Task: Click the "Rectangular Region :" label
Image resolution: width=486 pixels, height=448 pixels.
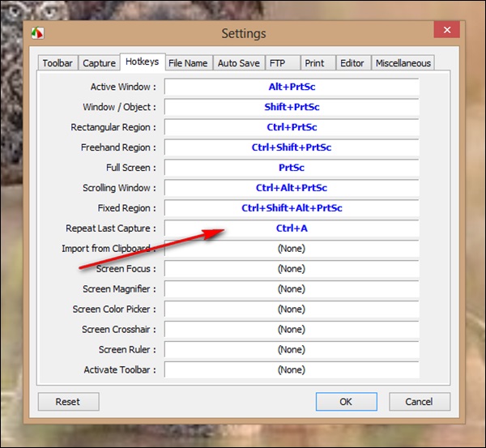Action: tap(113, 127)
